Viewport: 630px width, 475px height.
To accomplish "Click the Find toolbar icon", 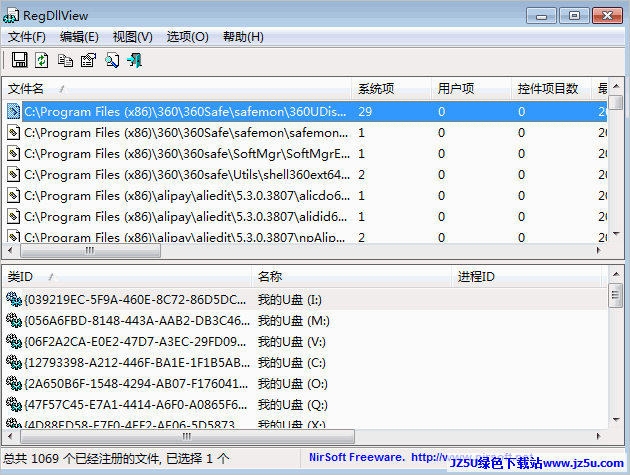I will click(112, 60).
